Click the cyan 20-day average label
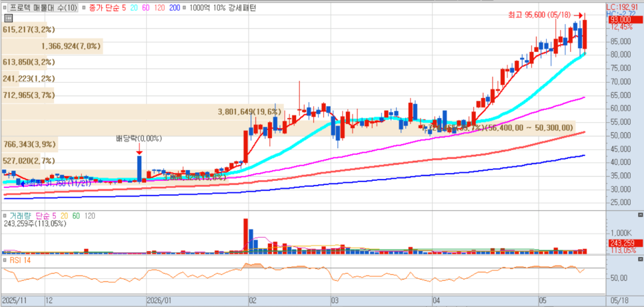Viewport: 644px width, 307px height. [134, 8]
